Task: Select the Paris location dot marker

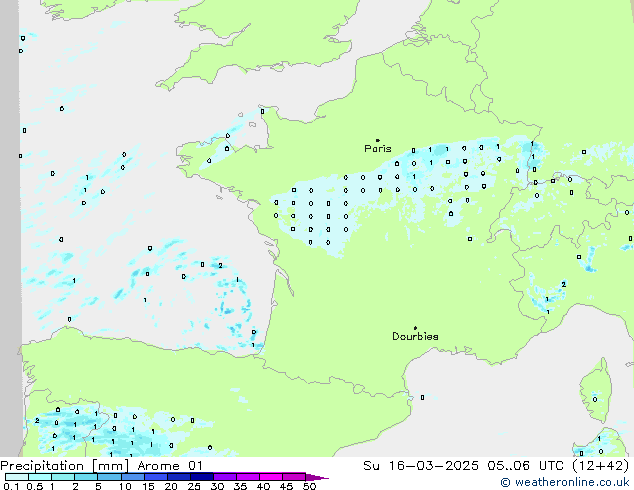Action: [378, 140]
